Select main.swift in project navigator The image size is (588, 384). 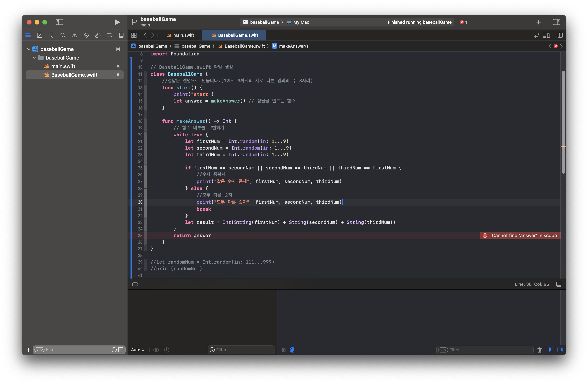point(63,66)
